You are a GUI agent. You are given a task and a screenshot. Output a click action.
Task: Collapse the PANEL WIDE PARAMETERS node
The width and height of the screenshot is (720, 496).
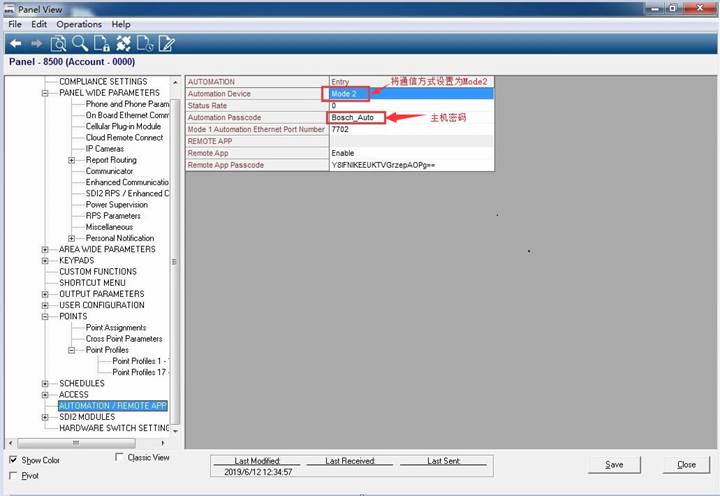tap(45, 93)
